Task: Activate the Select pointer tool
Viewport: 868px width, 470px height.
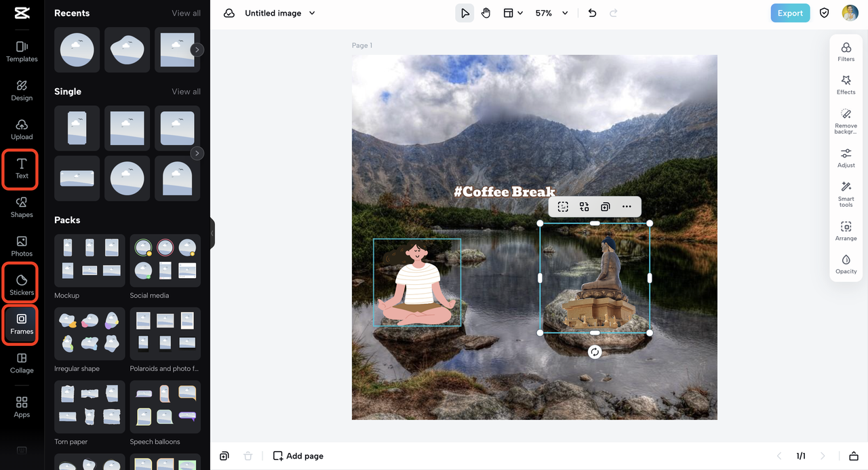Action: click(x=465, y=13)
